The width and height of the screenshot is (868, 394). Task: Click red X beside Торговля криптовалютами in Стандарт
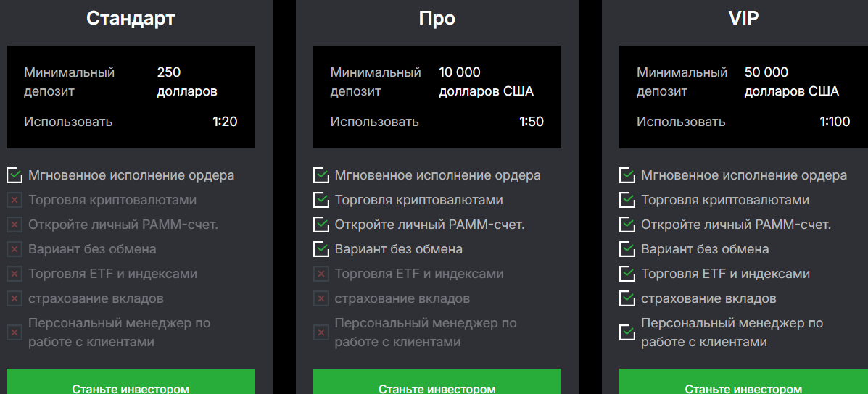click(x=15, y=200)
